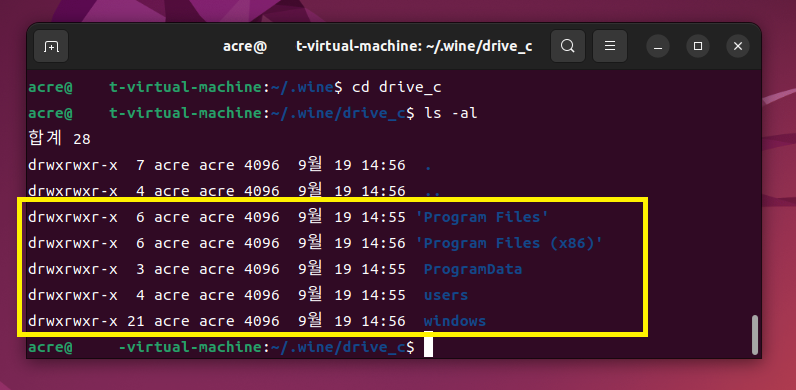This screenshot has width=796, height=390.
Task: Click the link count 3 in ProgramData row
Action: click(141, 269)
